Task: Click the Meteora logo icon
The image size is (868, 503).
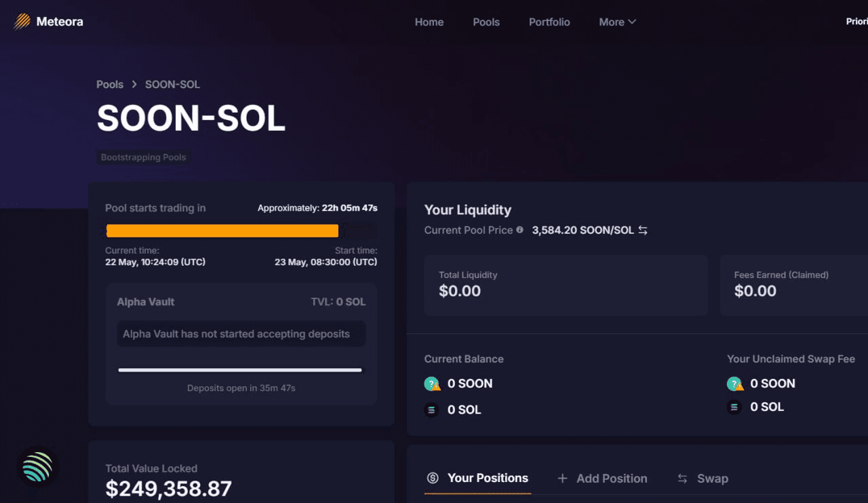Action: pyautogui.click(x=22, y=22)
